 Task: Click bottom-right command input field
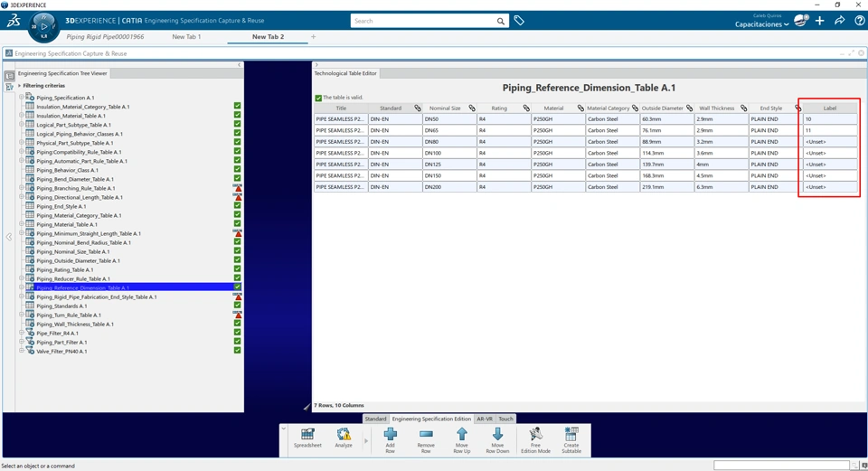[x=781, y=466]
